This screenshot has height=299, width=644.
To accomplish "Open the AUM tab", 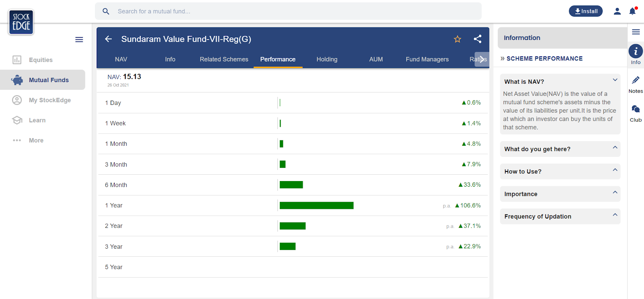I will (x=376, y=59).
